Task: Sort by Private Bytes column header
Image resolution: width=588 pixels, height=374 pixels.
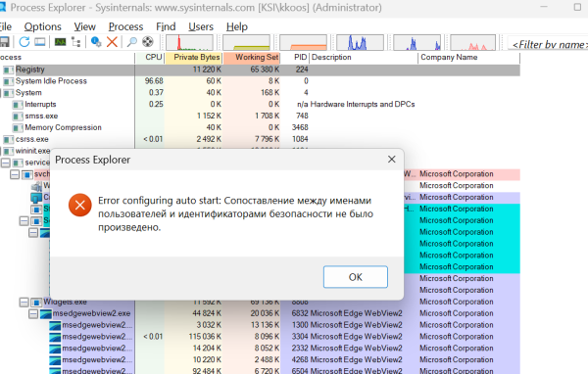Action: tap(193, 58)
